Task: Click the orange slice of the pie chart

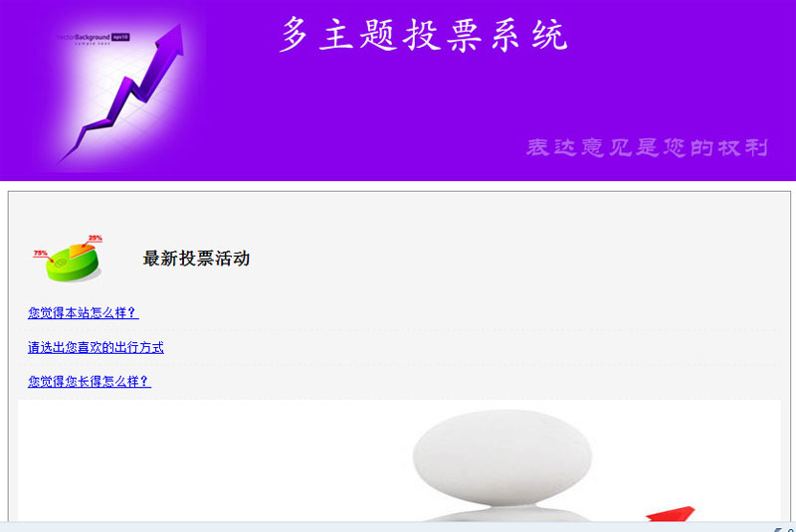Action: point(81,250)
